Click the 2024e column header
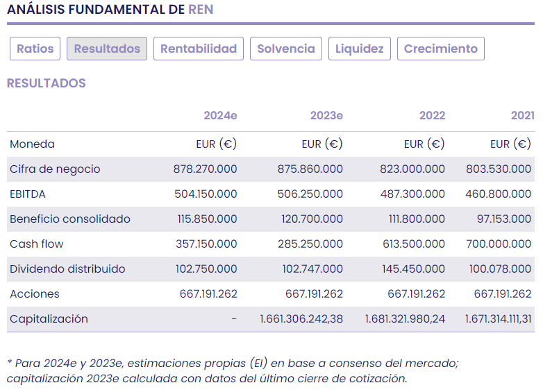 pyautogui.click(x=220, y=115)
